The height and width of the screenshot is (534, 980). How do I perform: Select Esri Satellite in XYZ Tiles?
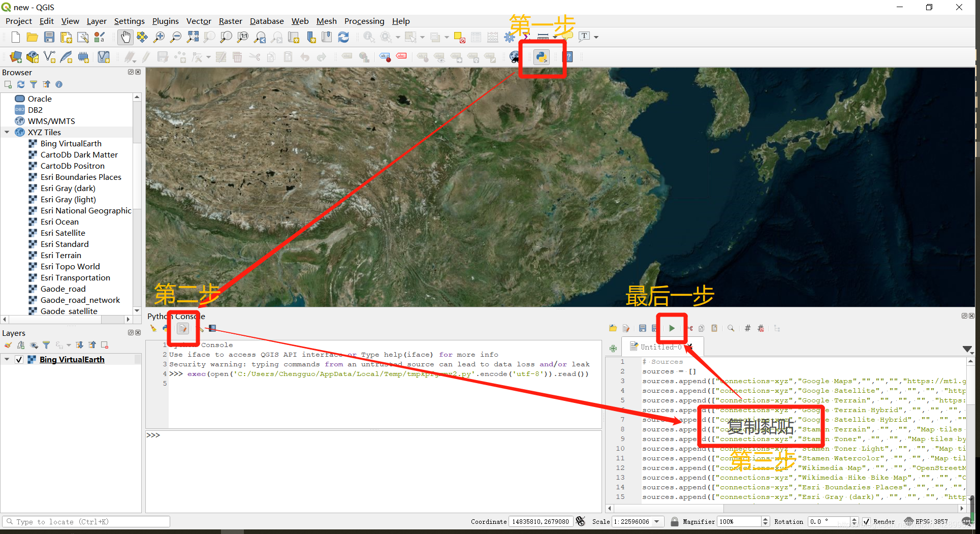(62, 233)
